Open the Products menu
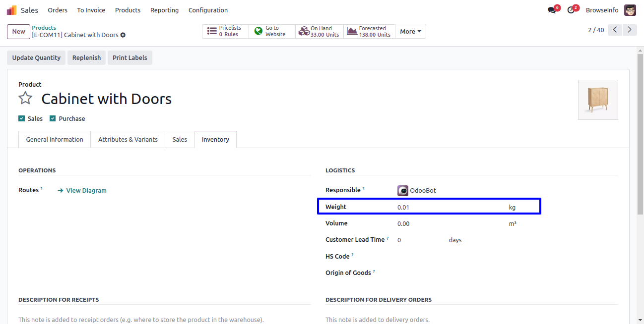Viewport: 644px width, 324px height. [x=128, y=10]
